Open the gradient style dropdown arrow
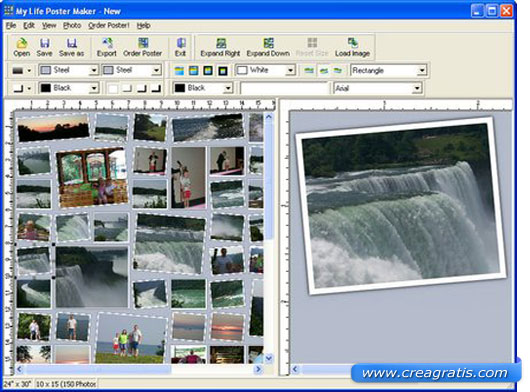Viewport: 530px width, 392px height. pos(29,70)
